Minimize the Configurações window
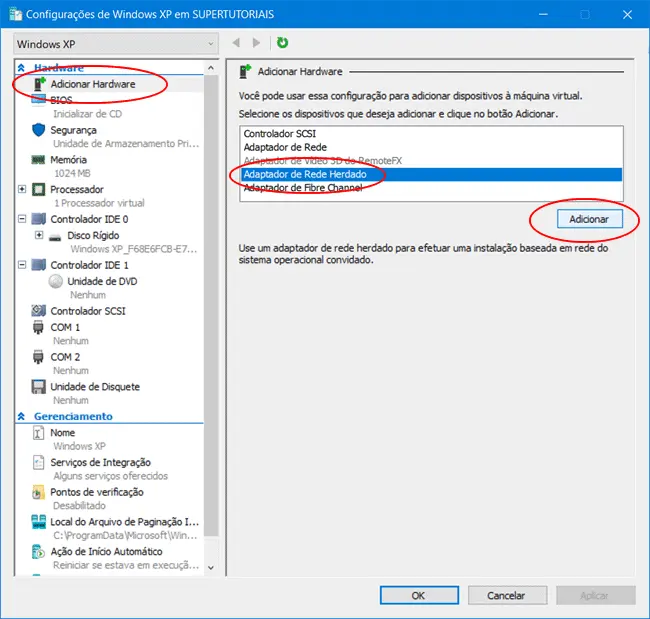 (543, 15)
